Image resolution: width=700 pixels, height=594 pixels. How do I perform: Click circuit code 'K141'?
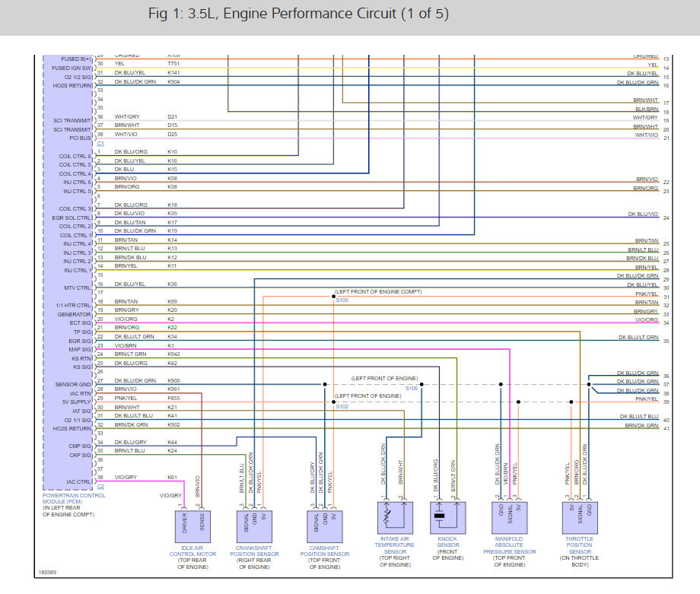[173, 72]
